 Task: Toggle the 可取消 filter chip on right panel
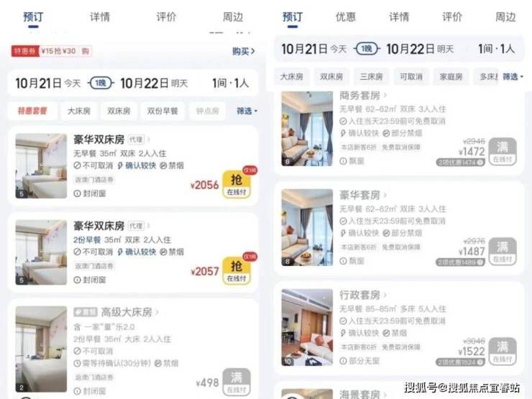[411, 77]
